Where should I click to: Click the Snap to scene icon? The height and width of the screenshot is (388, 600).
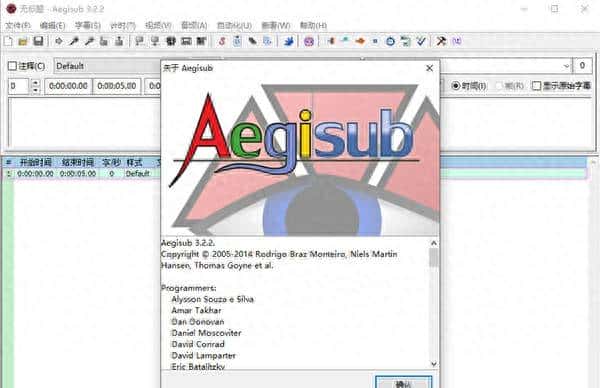pyautogui.click(x=186, y=41)
